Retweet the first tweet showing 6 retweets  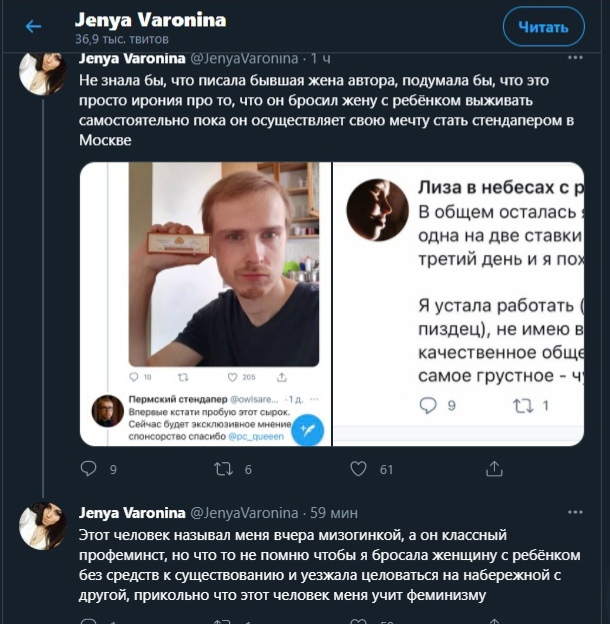(225, 468)
